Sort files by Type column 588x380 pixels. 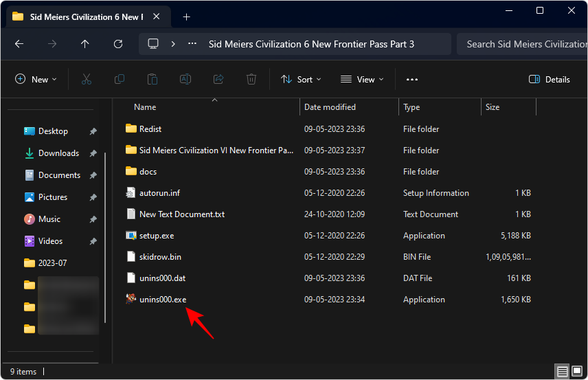tap(411, 107)
